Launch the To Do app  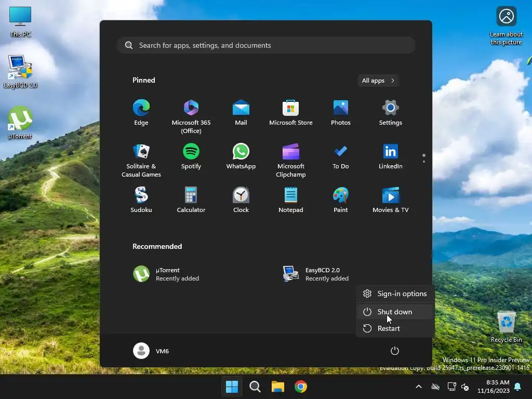[341, 156]
